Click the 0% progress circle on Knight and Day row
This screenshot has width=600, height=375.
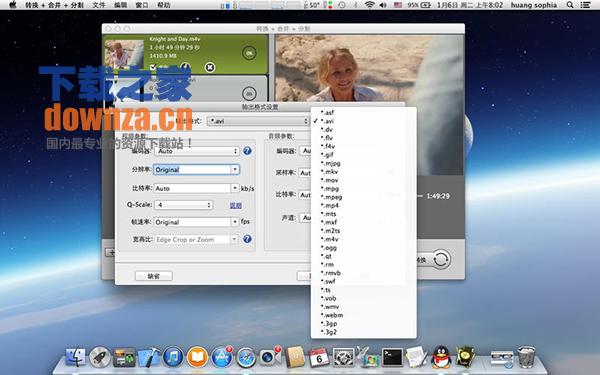click(249, 53)
